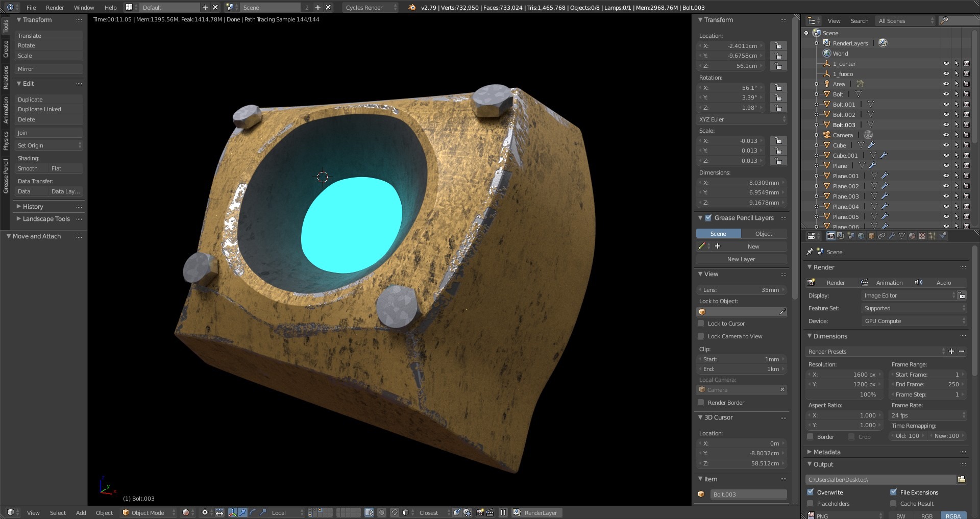Open the World properties tab globe icon
The image size is (980, 519).
(x=861, y=236)
